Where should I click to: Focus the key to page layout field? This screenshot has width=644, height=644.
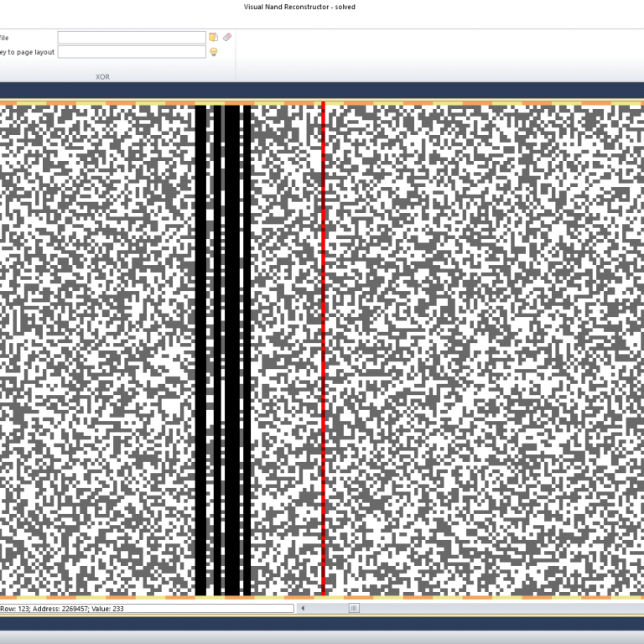131,52
